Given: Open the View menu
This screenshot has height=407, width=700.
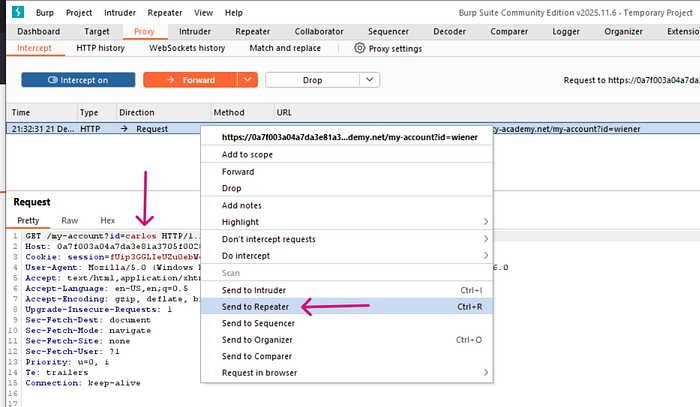Looking at the screenshot, I should click(x=203, y=13).
